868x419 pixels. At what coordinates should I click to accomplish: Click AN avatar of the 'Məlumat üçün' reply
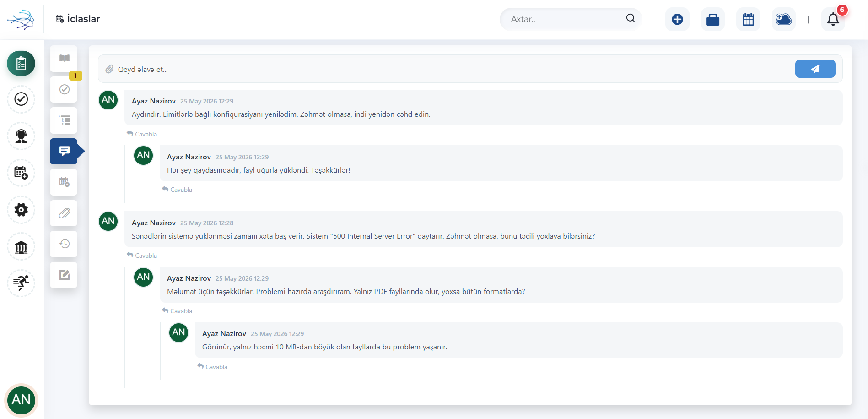pos(144,277)
